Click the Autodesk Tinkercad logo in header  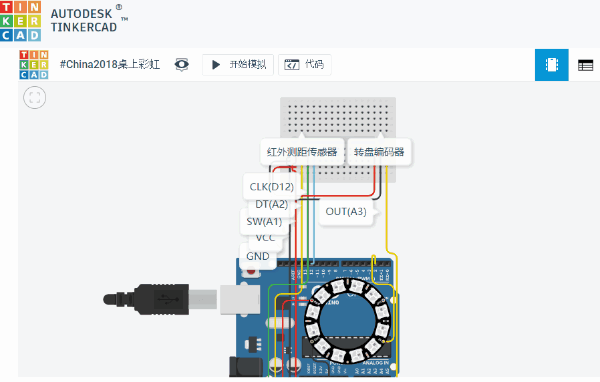point(64,21)
